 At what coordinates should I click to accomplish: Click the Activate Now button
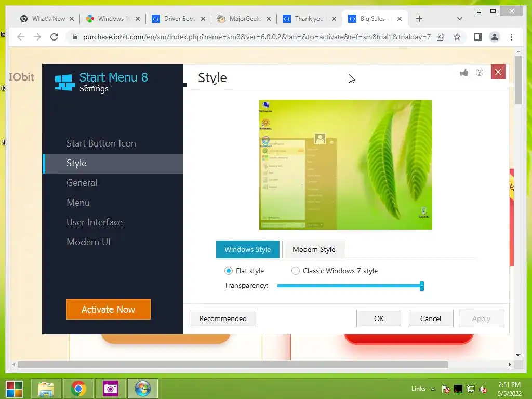tap(109, 310)
